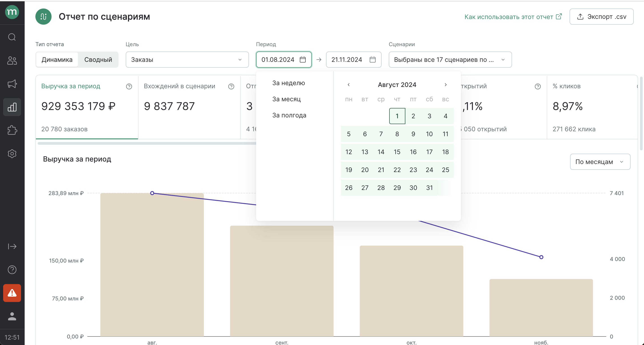Click the '12:51' clock in sidebar
The width and height of the screenshot is (644, 345).
[x=12, y=337]
